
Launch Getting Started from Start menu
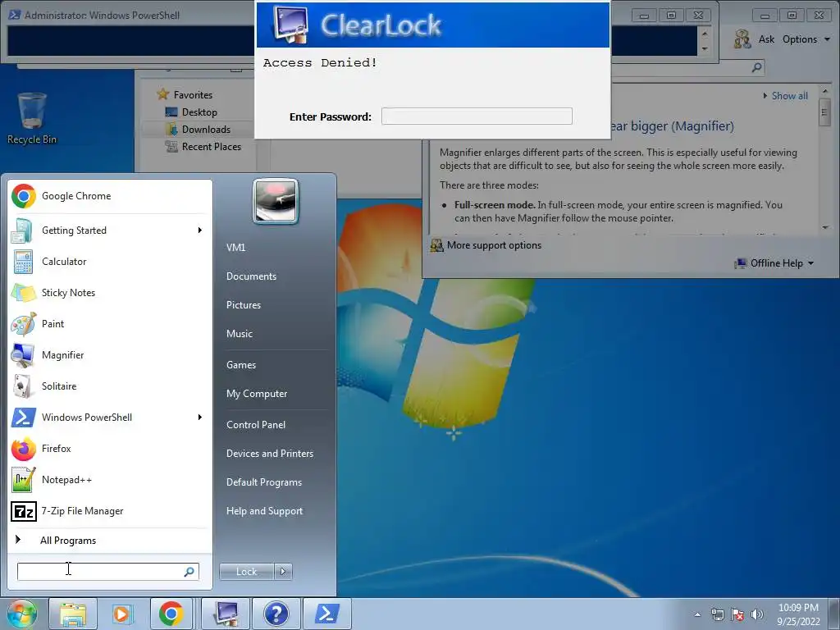coord(110,231)
